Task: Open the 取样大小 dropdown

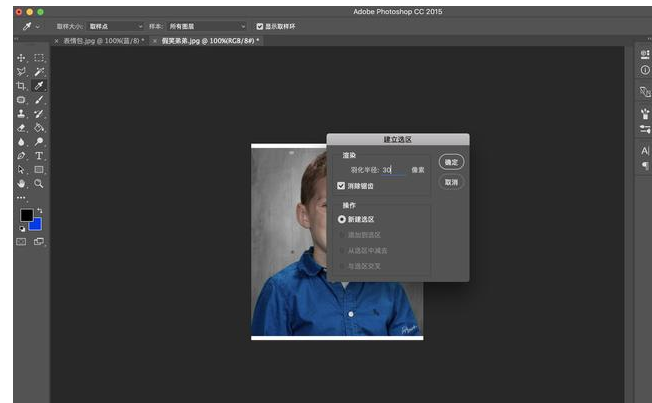Action: pos(115,26)
